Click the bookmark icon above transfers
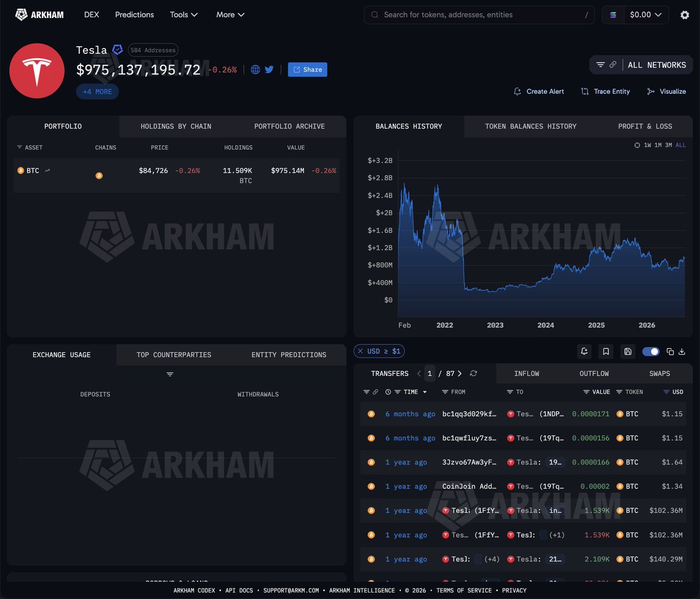The height and width of the screenshot is (599, 700). [x=606, y=351]
